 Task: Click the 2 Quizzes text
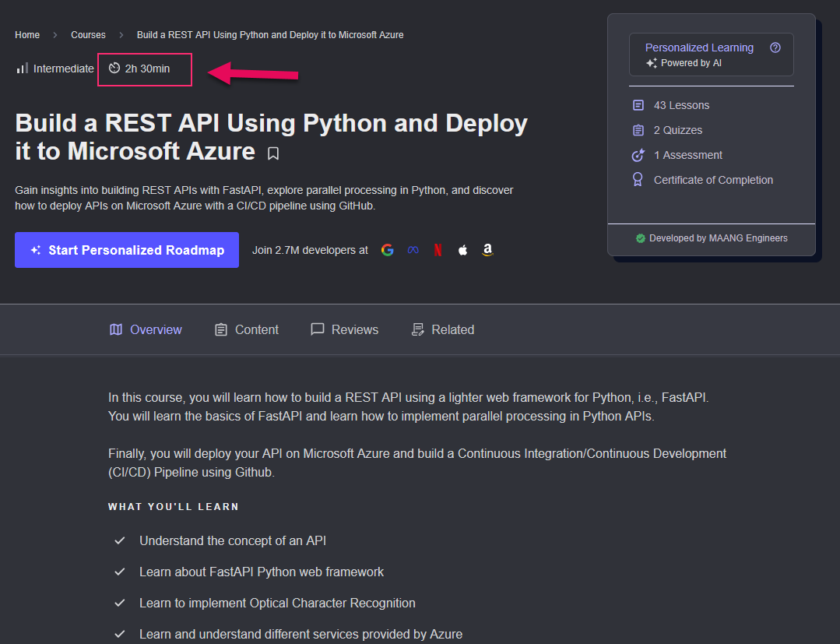click(677, 130)
